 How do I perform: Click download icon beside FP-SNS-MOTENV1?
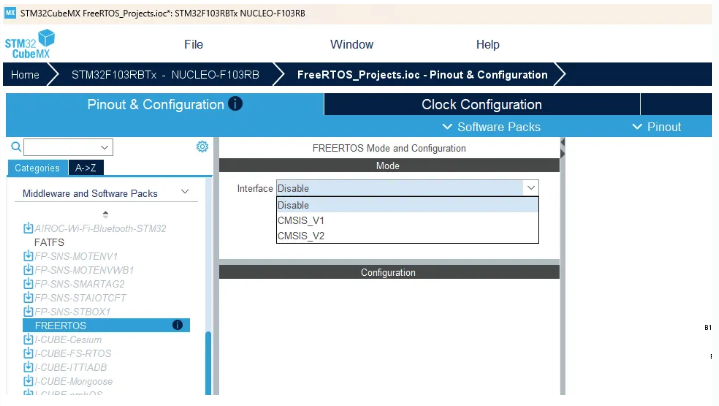point(28,256)
